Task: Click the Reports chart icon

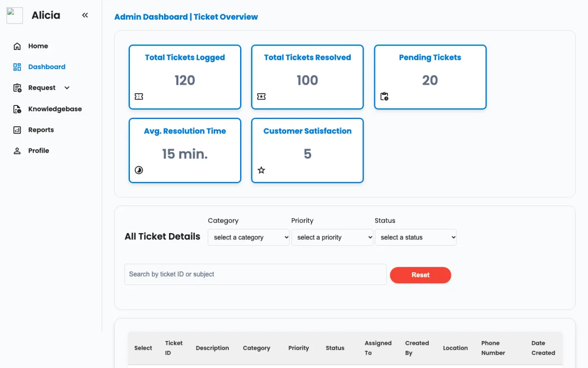Action: (17, 130)
